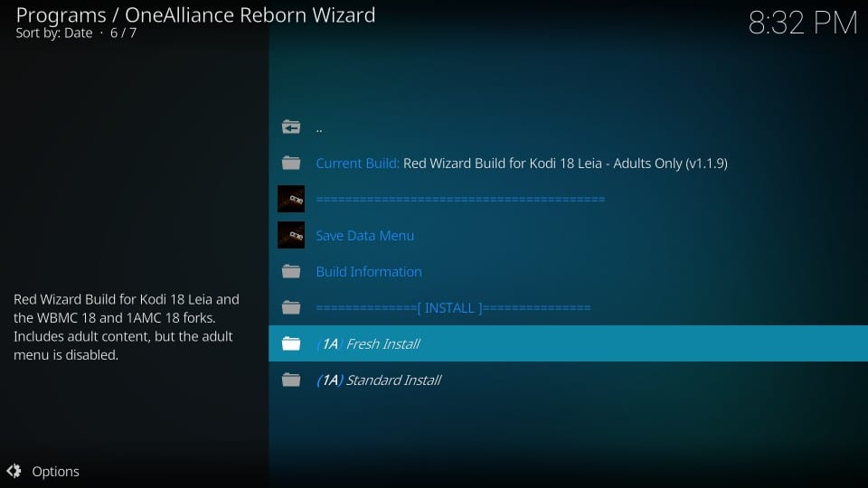Select the equals-sign separator row
This screenshot has width=868, height=488.
point(568,199)
